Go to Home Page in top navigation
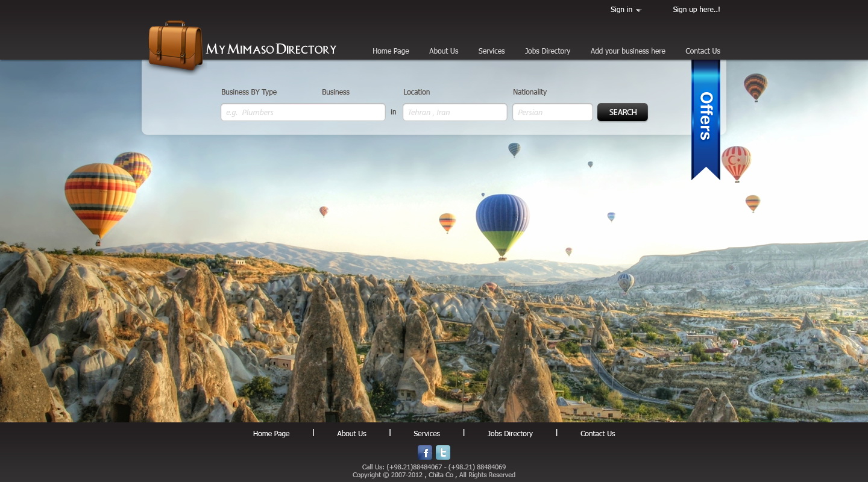The image size is (868, 482). (391, 51)
